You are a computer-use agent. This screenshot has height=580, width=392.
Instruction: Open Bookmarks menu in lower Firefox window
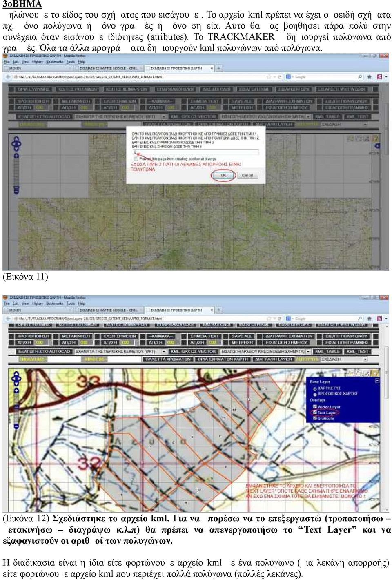tap(54, 303)
